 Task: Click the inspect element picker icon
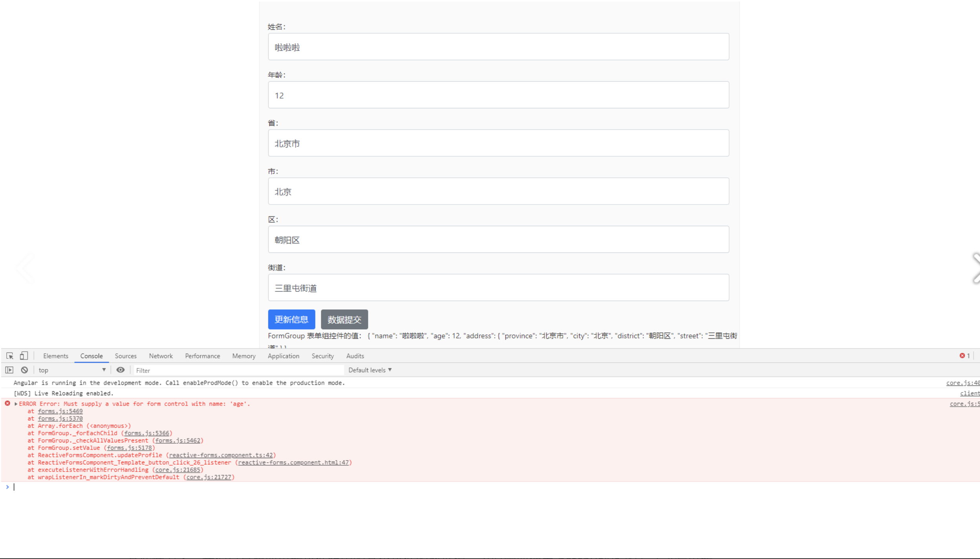click(x=10, y=356)
